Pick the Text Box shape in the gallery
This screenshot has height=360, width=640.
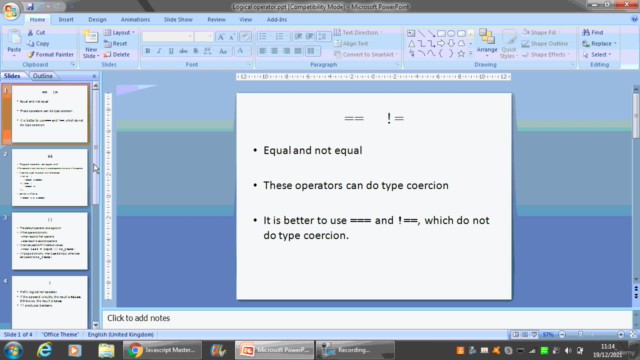pos(411,33)
